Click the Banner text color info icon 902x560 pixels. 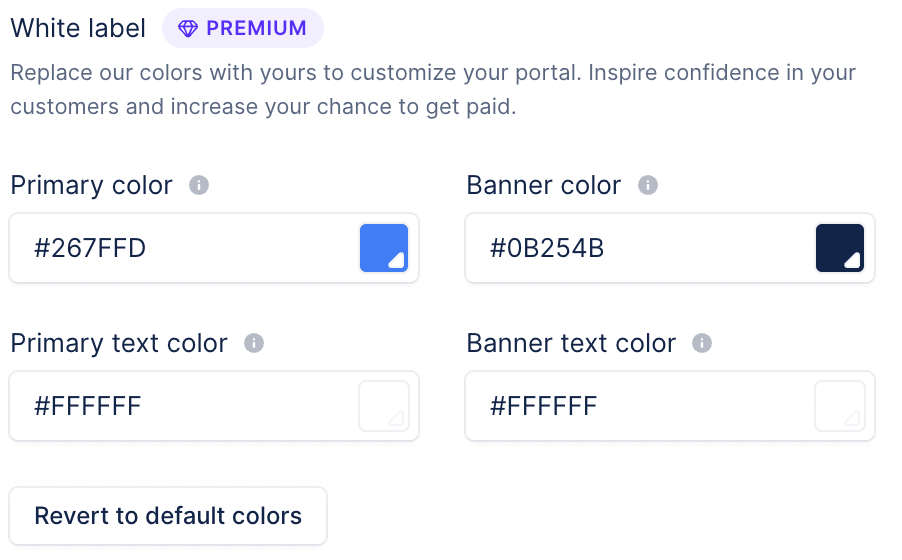(703, 344)
